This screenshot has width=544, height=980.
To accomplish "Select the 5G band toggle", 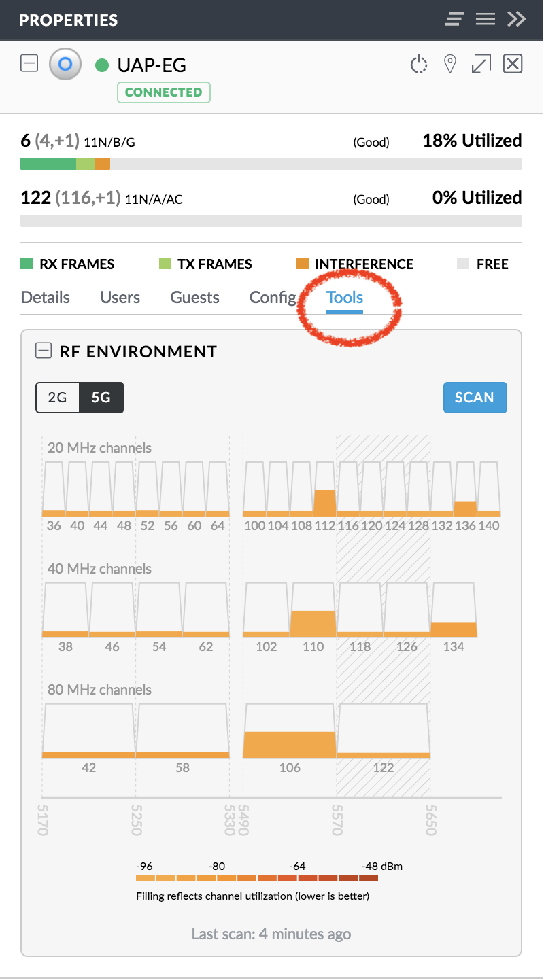I will point(101,398).
